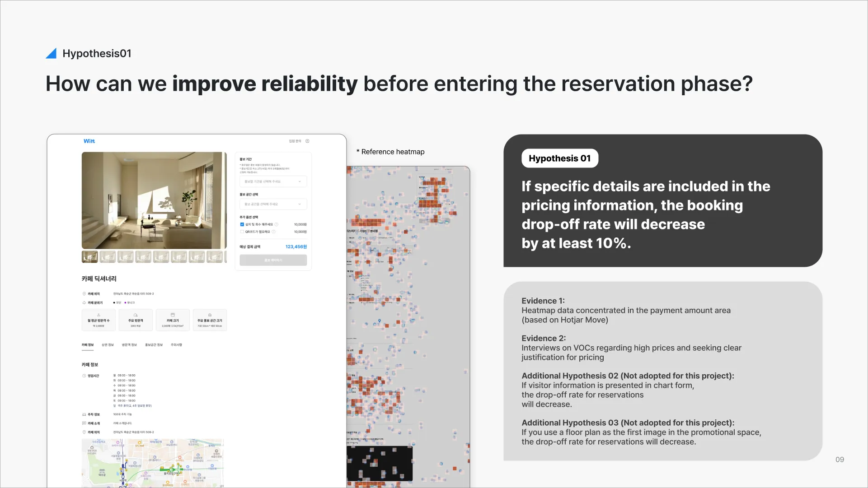Image resolution: width=868 pixels, height=488 pixels.
Task: Switch to the 상권 정보 tab
Action: point(108,345)
